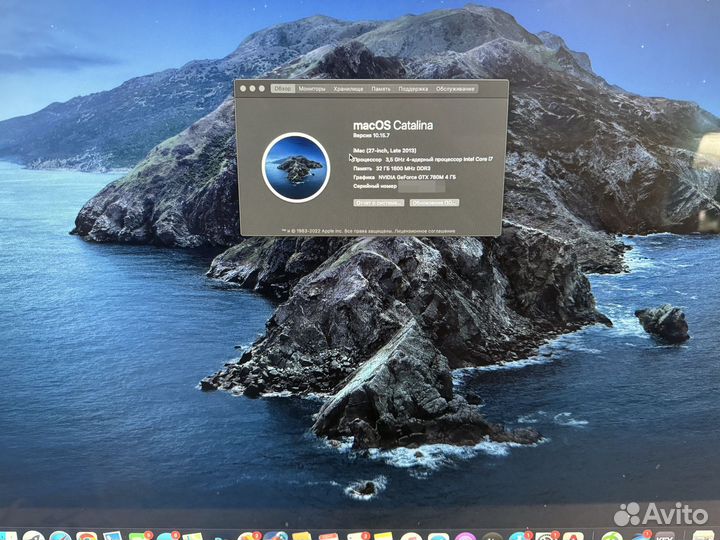Open the Обслуживание tab
This screenshot has width=720, height=540.
(455, 89)
